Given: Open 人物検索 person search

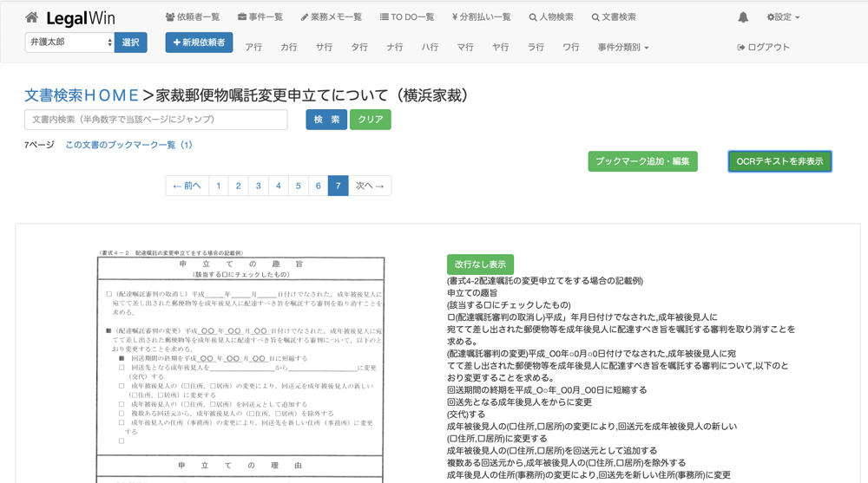Looking at the screenshot, I should (x=551, y=17).
